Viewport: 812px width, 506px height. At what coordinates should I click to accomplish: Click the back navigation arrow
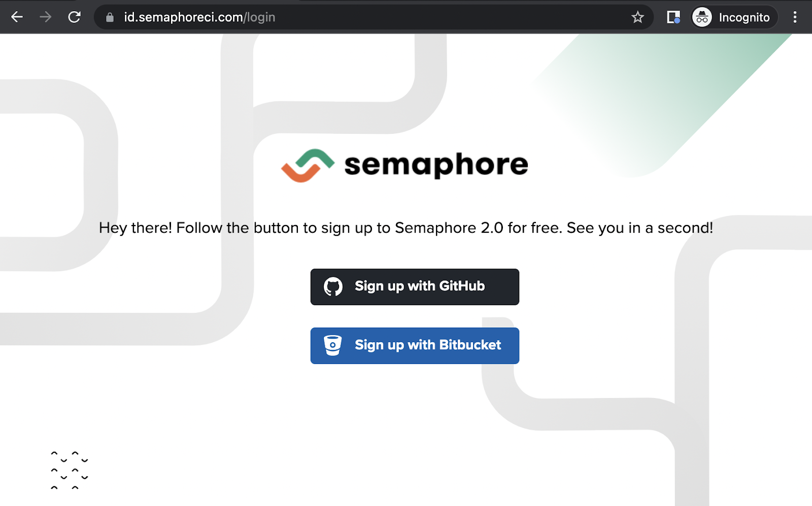(x=17, y=17)
